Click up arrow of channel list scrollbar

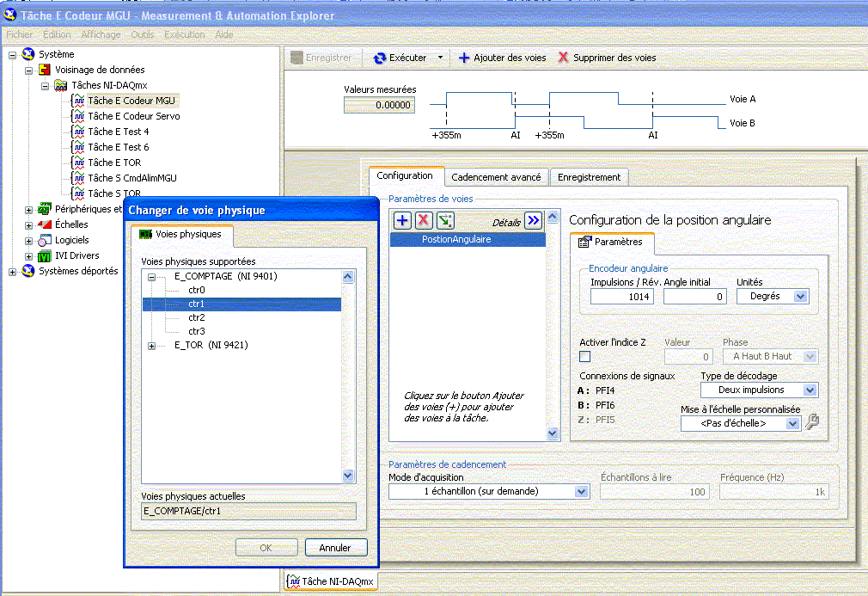553,217
